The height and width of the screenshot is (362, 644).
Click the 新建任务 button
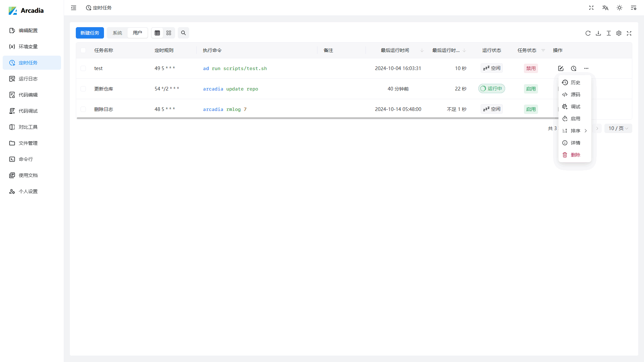click(90, 33)
